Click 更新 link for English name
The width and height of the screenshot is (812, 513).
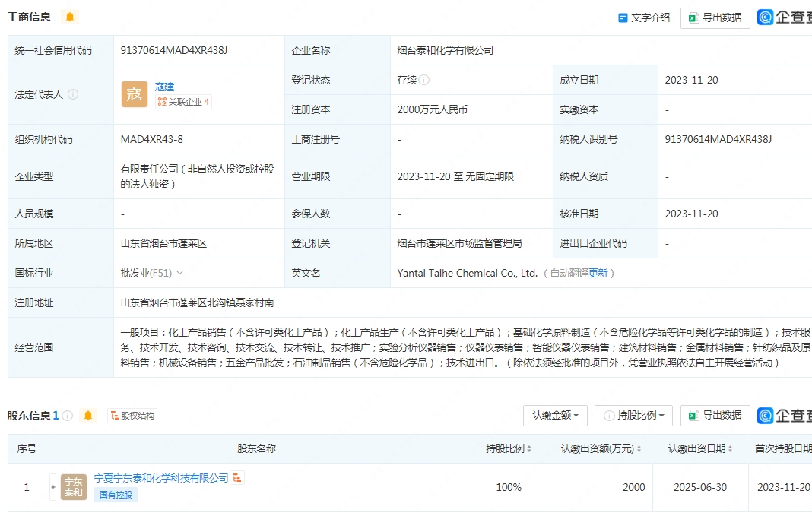click(x=598, y=273)
